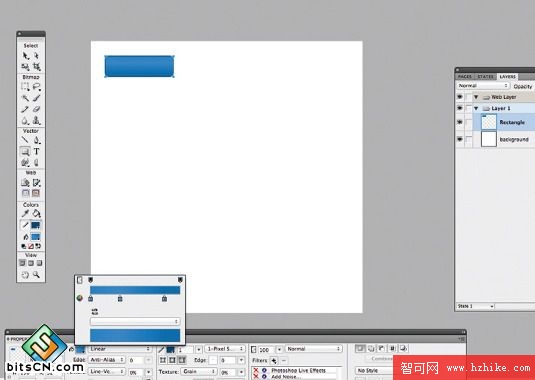The height and width of the screenshot is (380, 535).
Task: Select the Subselection tool
Action: 36,56
